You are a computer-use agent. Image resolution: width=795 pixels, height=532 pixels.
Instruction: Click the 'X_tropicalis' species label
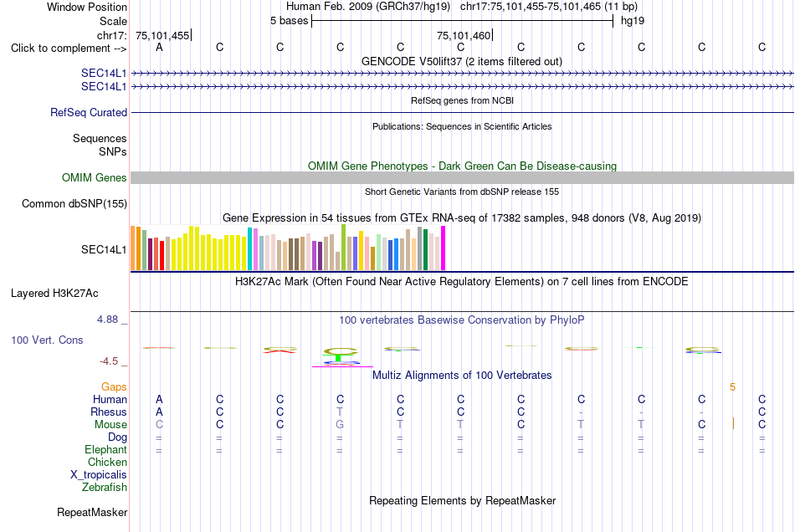pos(99,475)
